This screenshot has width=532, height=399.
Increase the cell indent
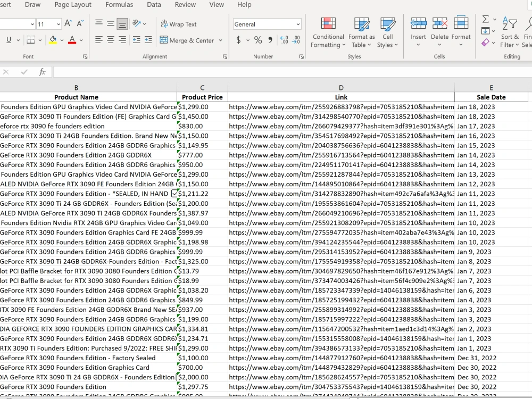(148, 40)
